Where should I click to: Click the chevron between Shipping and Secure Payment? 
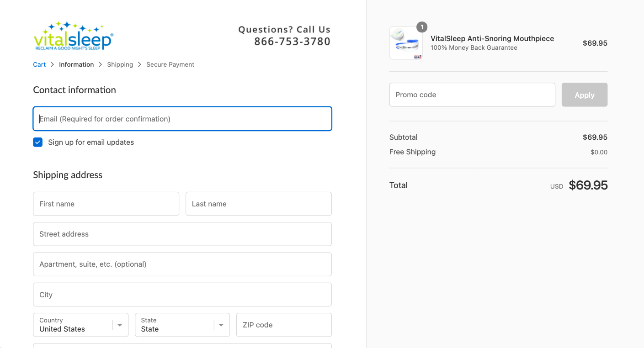(140, 64)
